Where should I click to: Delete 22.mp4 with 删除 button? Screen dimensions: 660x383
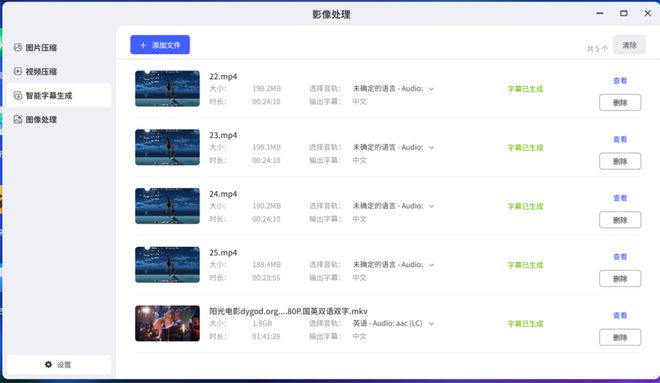620,102
